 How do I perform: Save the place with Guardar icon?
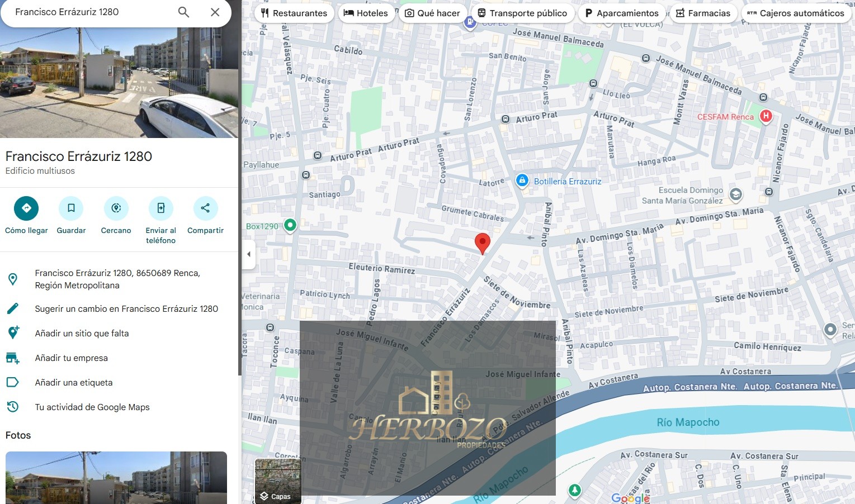[x=71, y=208]
